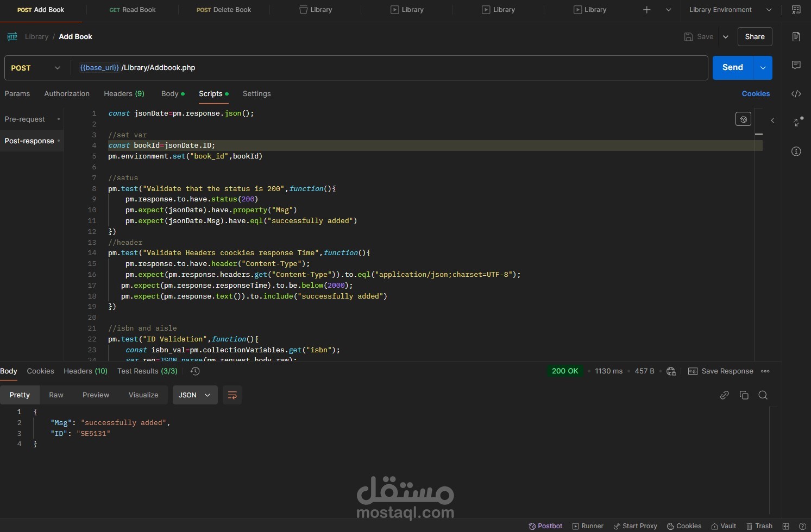
Task: Open the Test Results (3/3) tab
Action: pos(147,371)
